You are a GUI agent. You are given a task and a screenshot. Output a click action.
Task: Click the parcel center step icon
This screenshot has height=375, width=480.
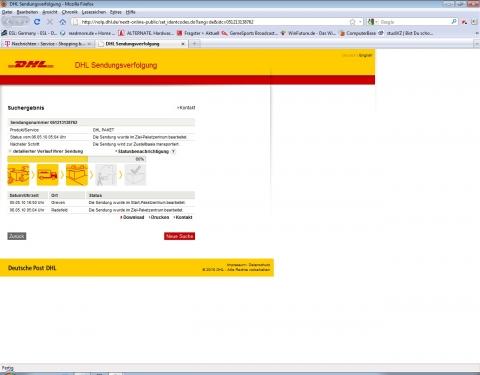pyautogui.click(x=77, y=174)
